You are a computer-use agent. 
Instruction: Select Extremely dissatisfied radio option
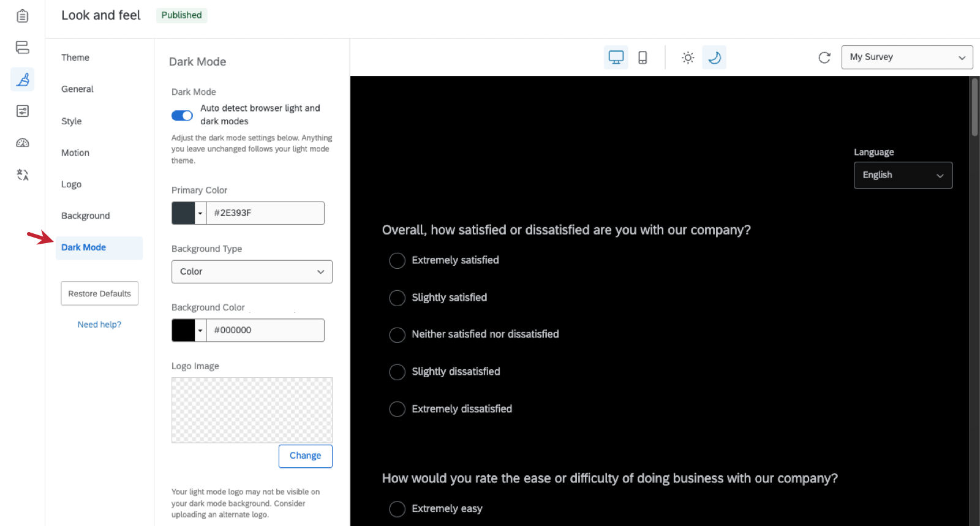click(397, 409)
